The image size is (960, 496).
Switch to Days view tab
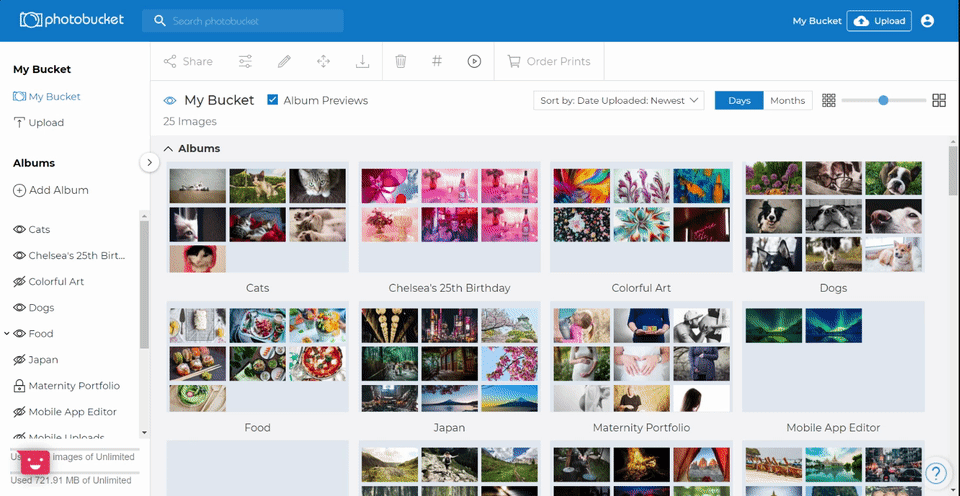tap(739, 100)
